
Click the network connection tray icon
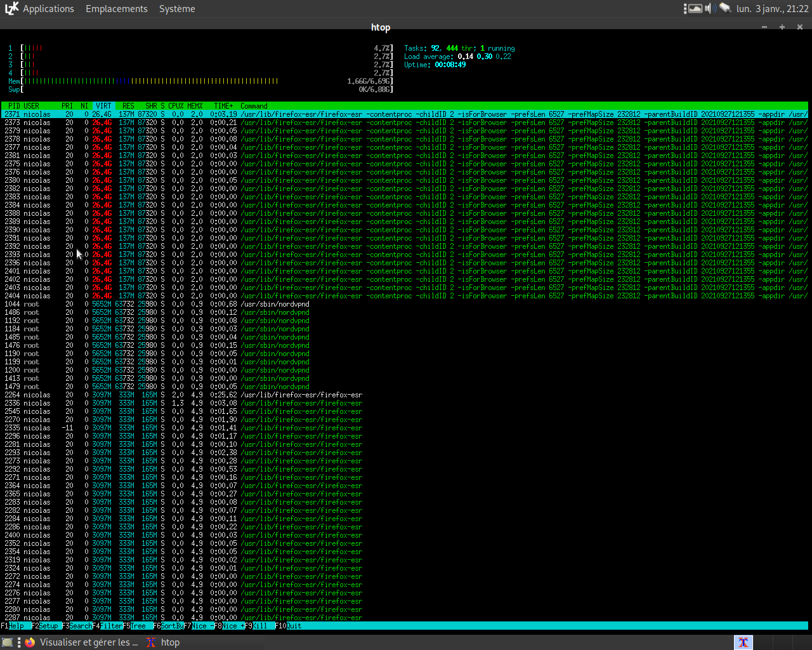pos(725,8)
